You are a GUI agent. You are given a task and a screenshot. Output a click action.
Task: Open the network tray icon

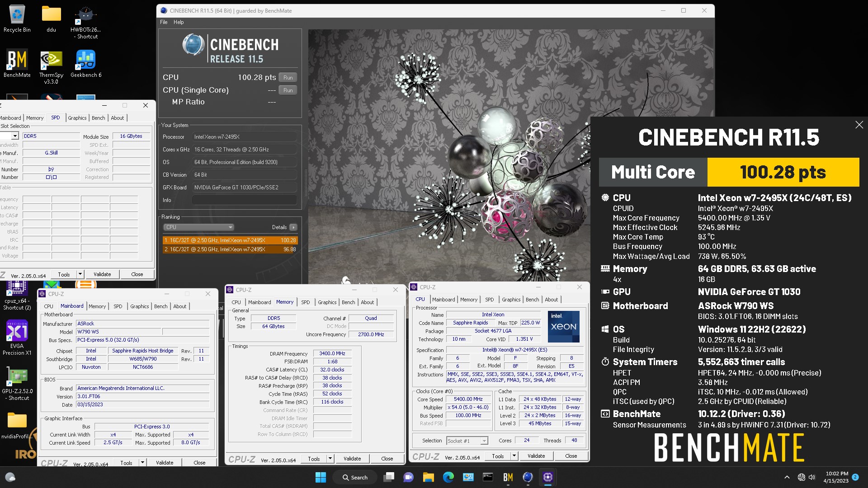(801, 477)
